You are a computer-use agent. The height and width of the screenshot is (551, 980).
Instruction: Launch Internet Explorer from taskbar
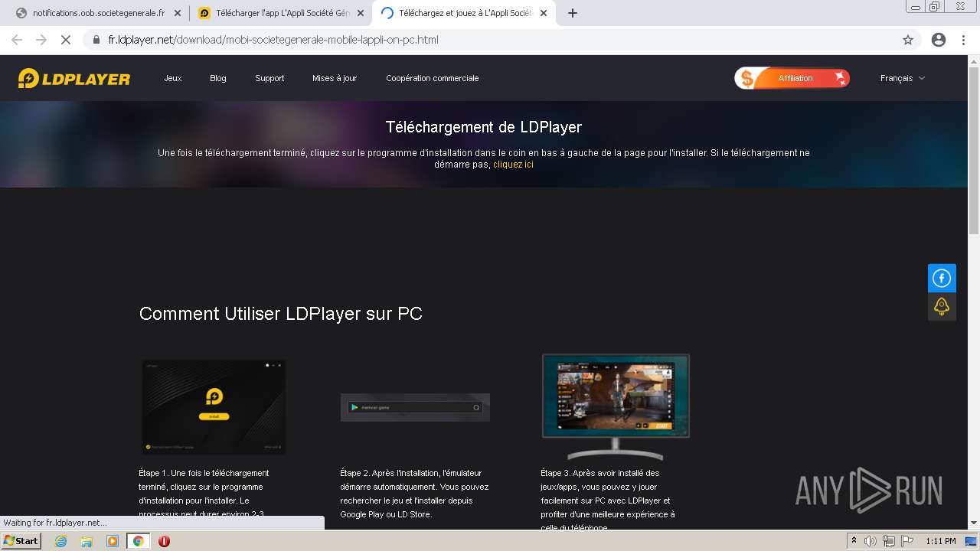[x=61, y=541]
